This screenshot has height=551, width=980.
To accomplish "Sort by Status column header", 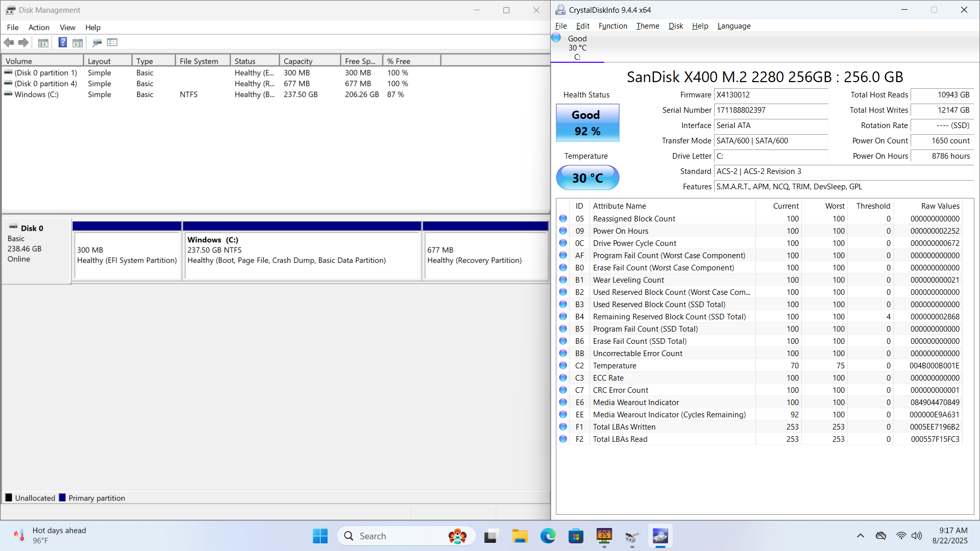I will 255,61.
